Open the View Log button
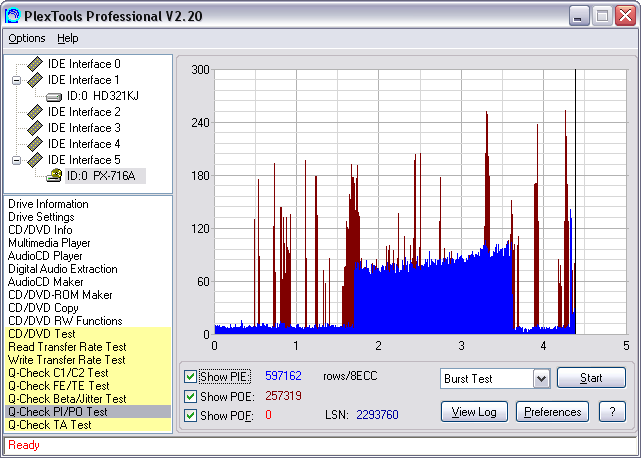This screenshot has height=458, width=641. [x=474, y=411]
